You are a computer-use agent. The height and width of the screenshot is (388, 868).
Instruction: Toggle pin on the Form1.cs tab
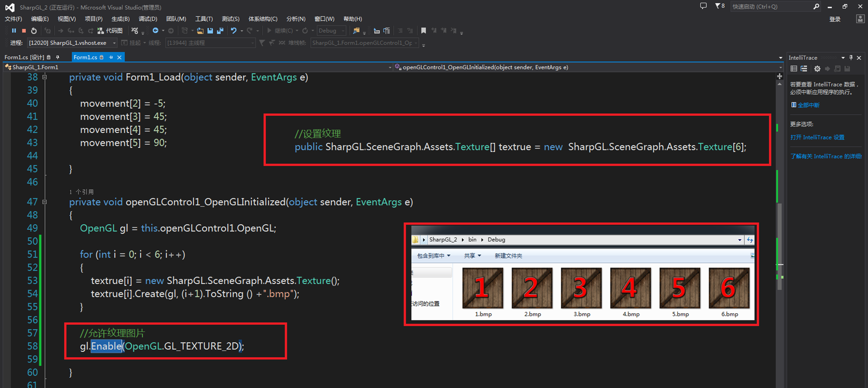[x=111, y=57]
